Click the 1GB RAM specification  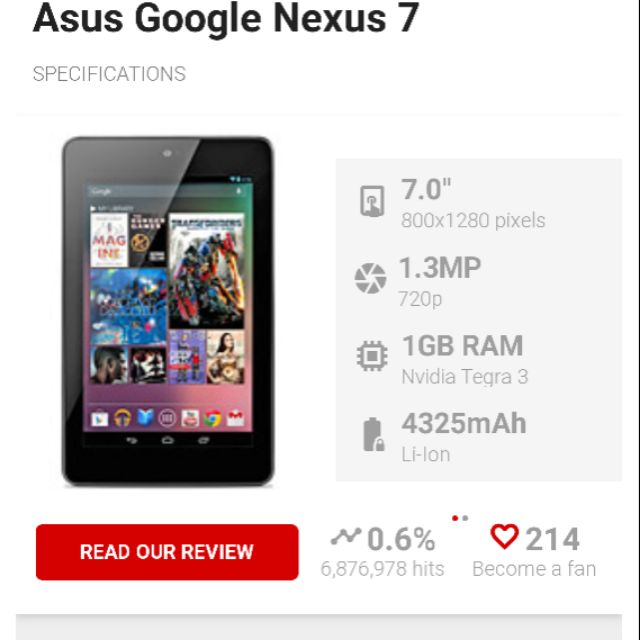[462, 345]
